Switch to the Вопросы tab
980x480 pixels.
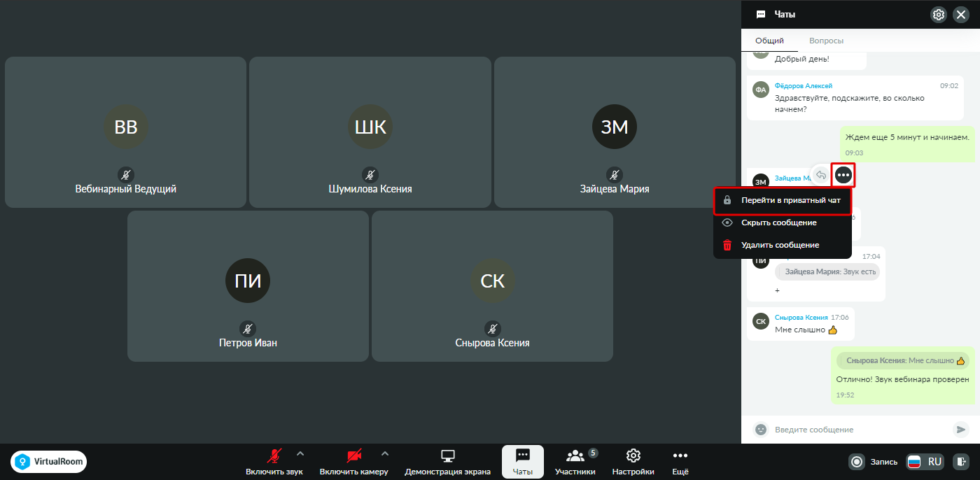click(826, 41)
